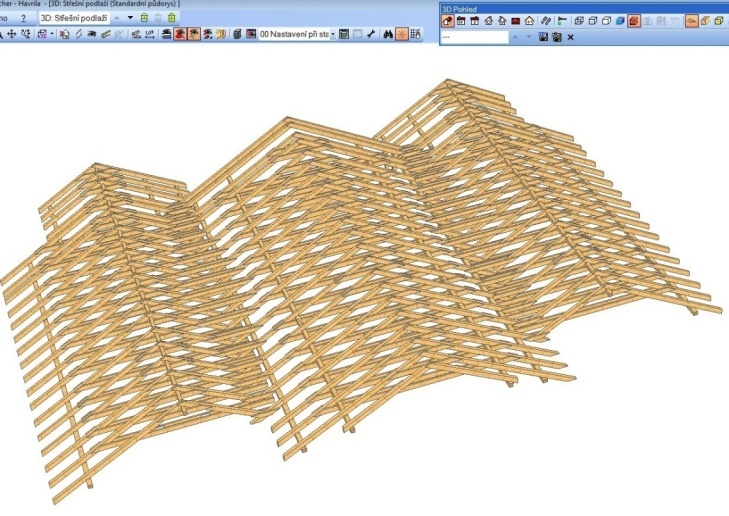The width and height of the screenshot is (729, 516).
Task: Click the saved view name input field
Action: [x=475, y=37]
